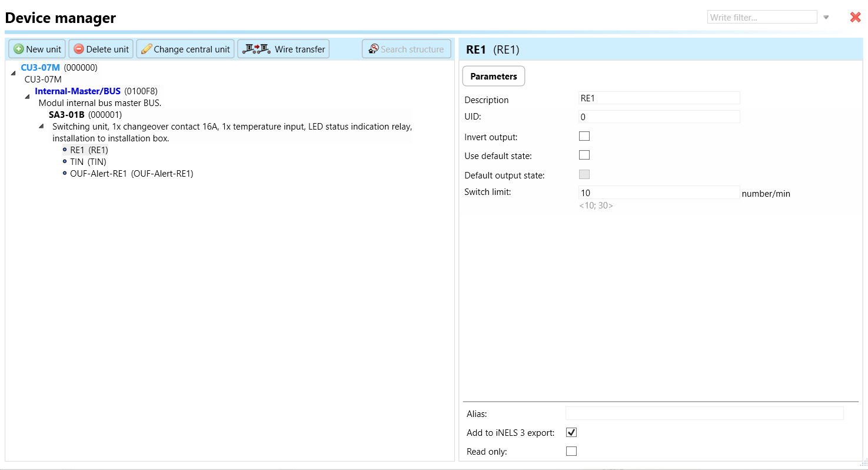This screenshot has height=470, width=868.
Task: Collapse the CU3-07M root node
Action: tap(14, 72)
